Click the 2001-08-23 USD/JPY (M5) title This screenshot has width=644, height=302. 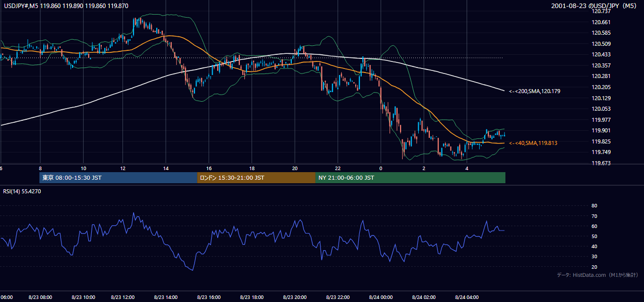(x=595, y=6)
